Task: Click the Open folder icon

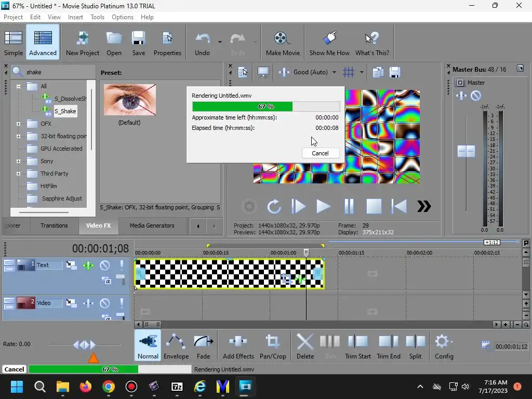Action: 114,38
